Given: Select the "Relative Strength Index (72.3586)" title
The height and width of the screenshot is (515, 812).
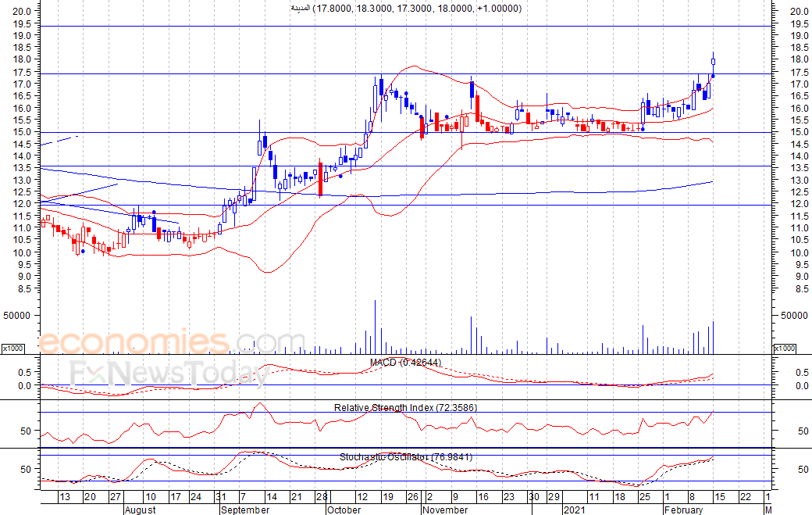Looking at the screenshot, I should click(405, 408).
